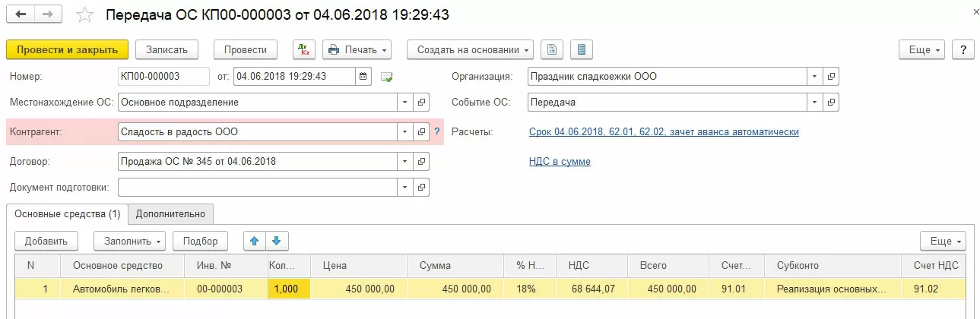
Task: Move table row down with arrow
Action: (x=276, y=241)
